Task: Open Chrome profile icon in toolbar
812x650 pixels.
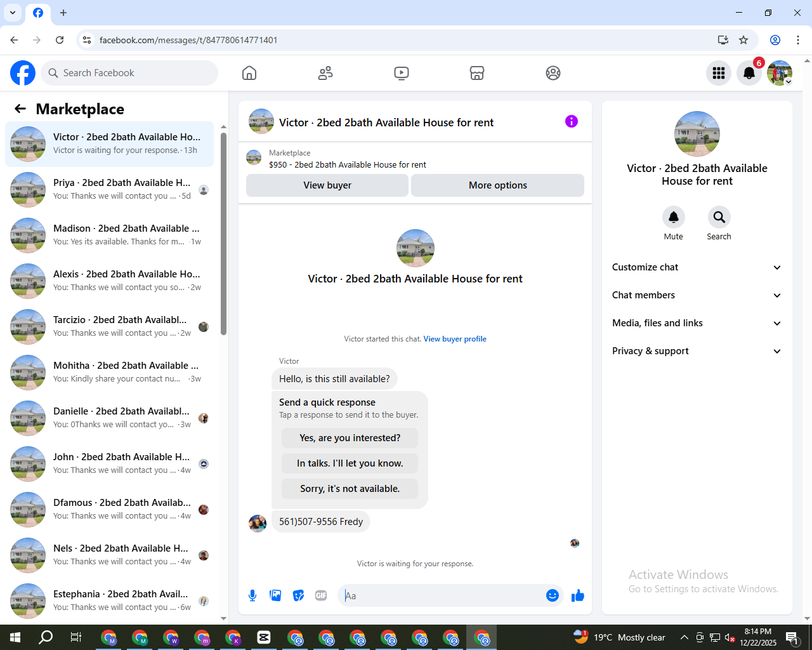Action: [x=775, y=40]
